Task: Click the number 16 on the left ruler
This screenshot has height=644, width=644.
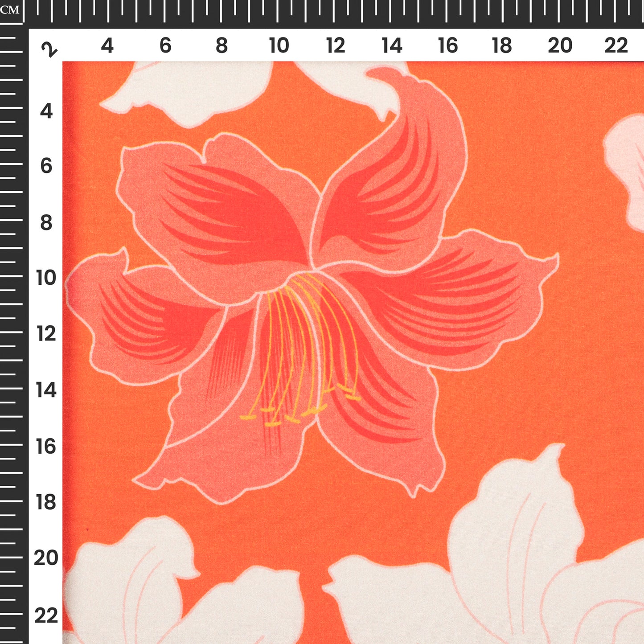Action: (46, 447)
